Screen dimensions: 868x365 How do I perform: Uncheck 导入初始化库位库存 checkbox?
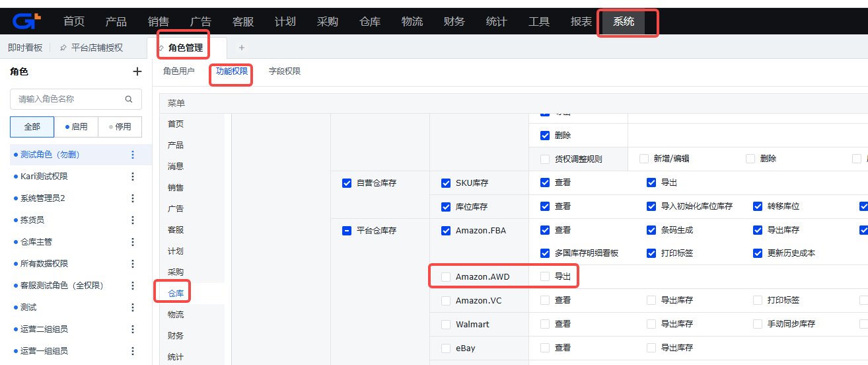pos(651,206)
